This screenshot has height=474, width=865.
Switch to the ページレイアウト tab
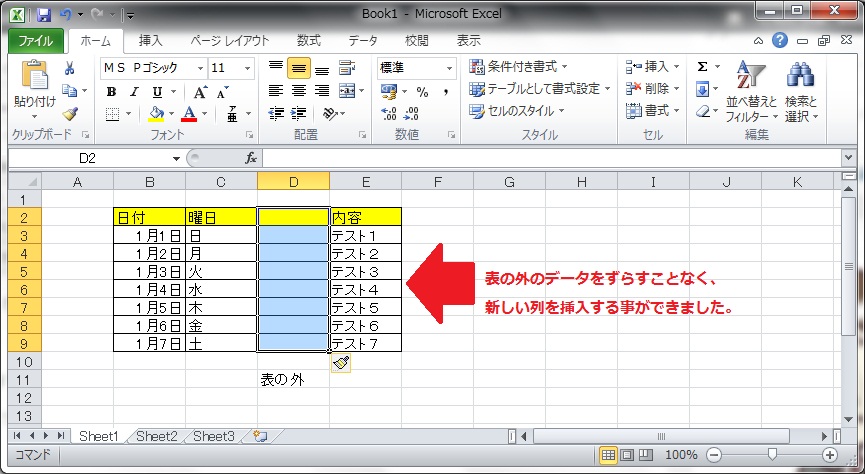click(x=229, y=41)
